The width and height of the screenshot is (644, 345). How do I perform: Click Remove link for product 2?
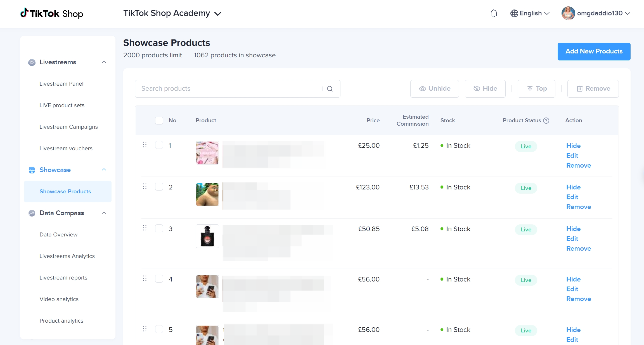[578, 207]
